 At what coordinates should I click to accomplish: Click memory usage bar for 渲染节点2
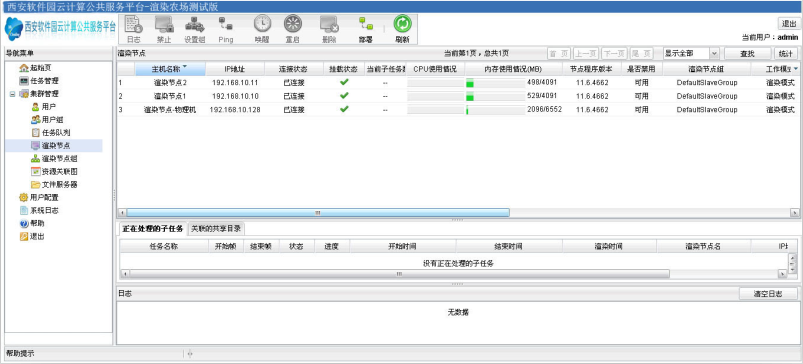coord(495,83)
